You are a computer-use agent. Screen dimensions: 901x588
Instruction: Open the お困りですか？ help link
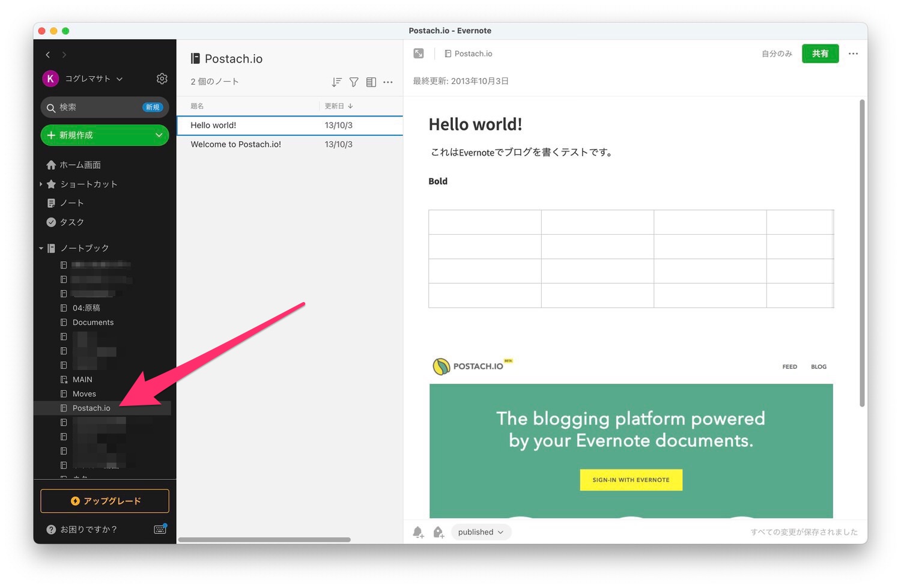click(x=88, y=530)
